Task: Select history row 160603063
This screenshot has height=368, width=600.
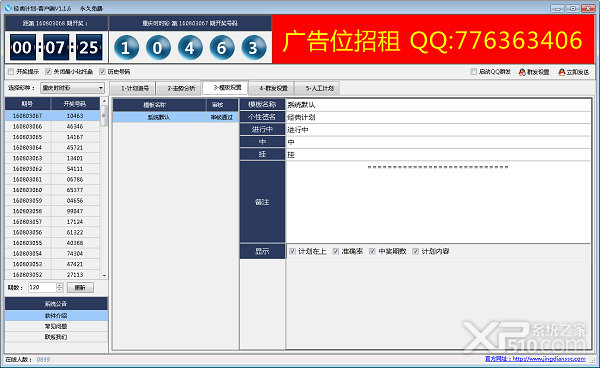Action: tap(52, 158)
